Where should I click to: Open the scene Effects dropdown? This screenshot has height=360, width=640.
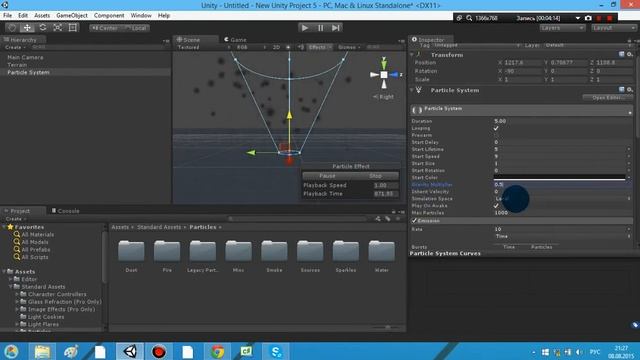click(320, 47)
